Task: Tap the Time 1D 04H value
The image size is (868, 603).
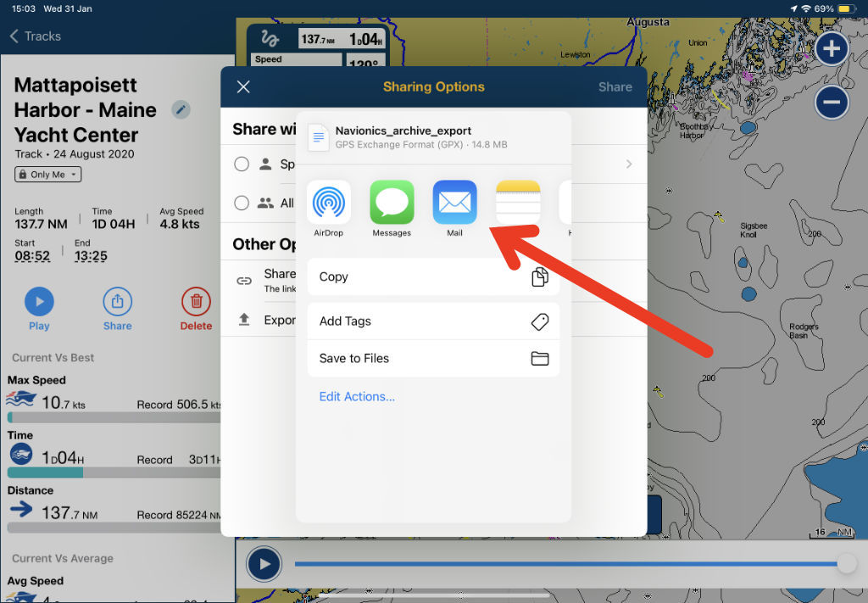Action: [114, 224]
